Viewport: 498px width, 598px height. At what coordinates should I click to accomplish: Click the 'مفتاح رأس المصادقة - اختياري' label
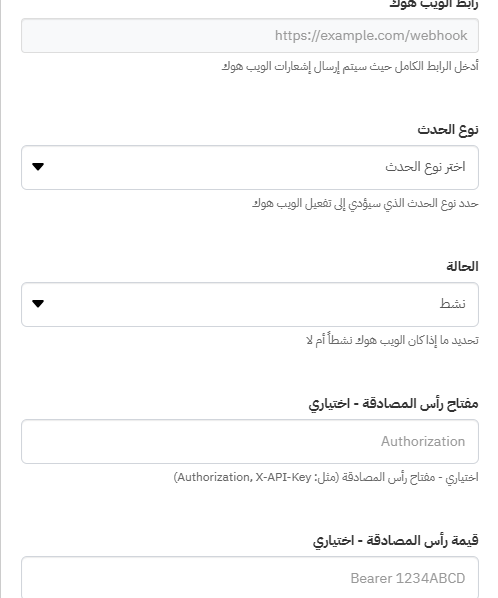[x=393, y=403]
